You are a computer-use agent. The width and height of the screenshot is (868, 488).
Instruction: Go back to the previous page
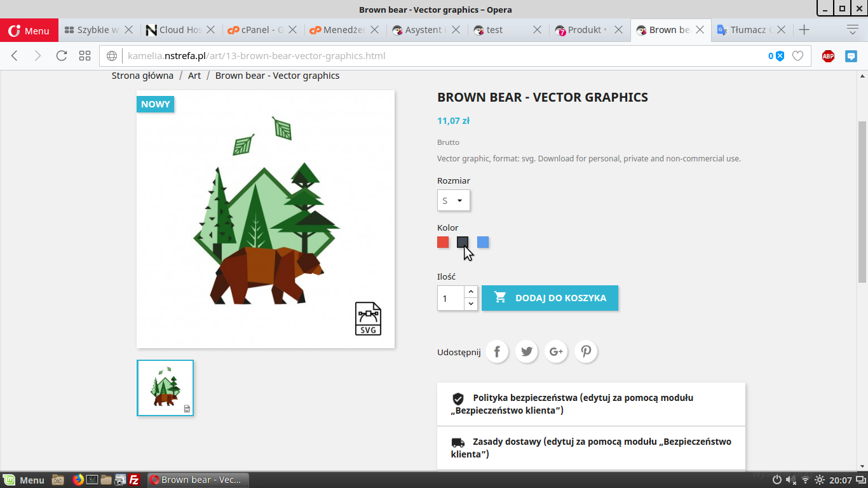click(x=15, y=56)
